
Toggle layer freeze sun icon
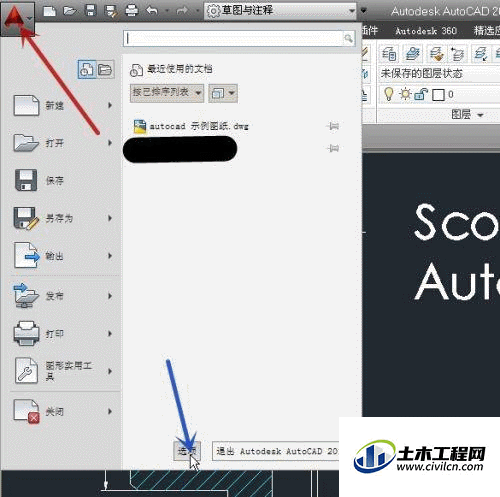405,94
